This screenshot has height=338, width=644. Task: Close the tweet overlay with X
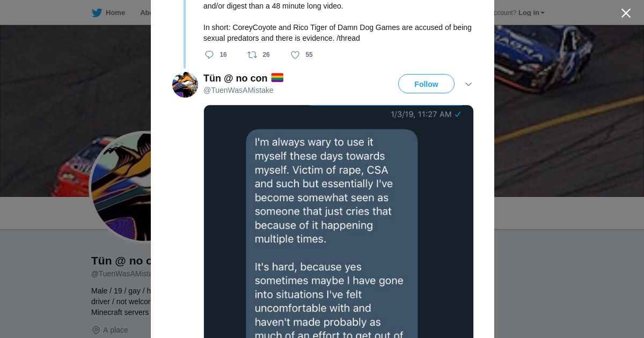pos(626,13)
